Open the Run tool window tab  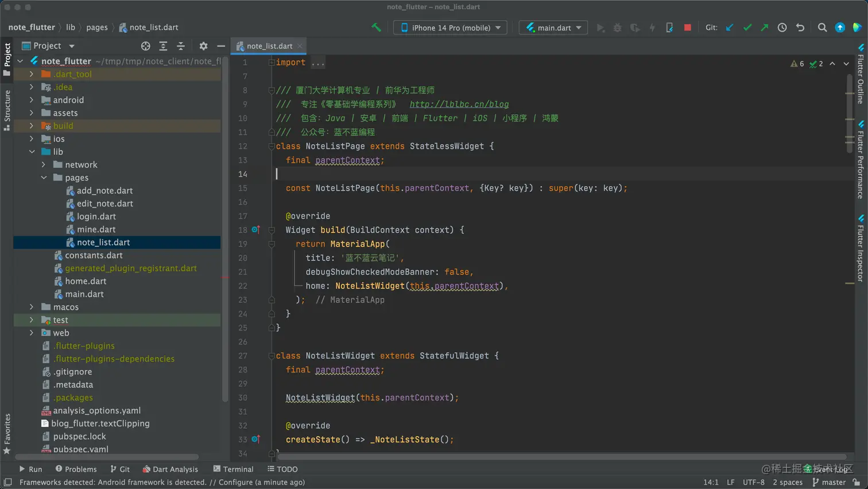pyautogui.click(x=30, y=469)
